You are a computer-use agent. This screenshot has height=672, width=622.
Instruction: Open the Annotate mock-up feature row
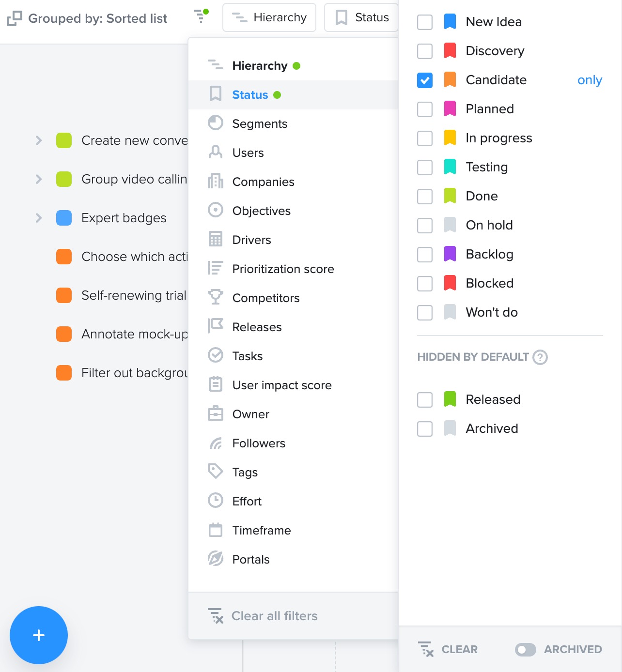pos(134,334)
